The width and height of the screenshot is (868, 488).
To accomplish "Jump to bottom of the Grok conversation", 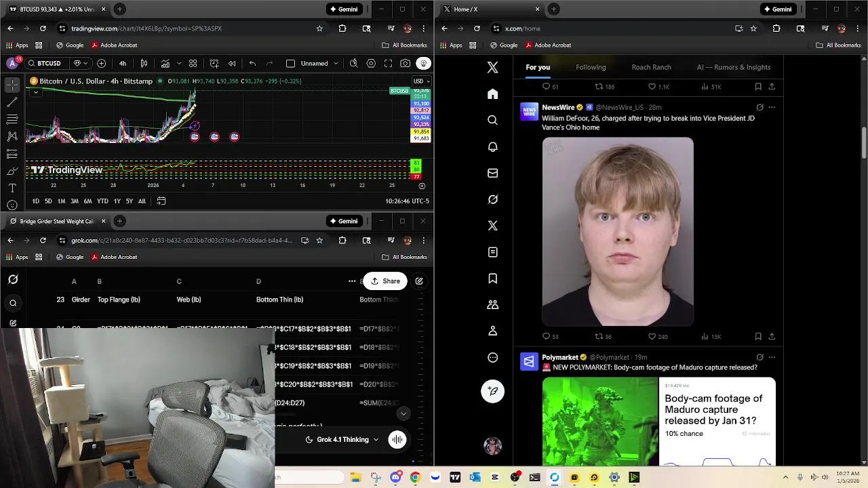I will [x=403, y=413].
